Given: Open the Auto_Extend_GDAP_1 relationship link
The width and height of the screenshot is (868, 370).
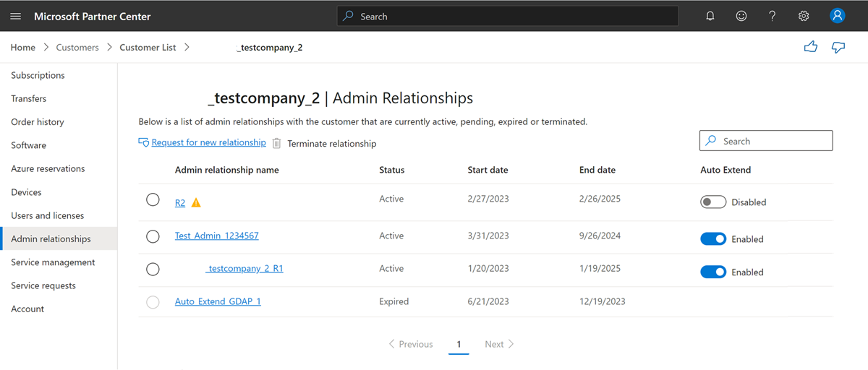Looking at the screenshot, I should 218,301.
